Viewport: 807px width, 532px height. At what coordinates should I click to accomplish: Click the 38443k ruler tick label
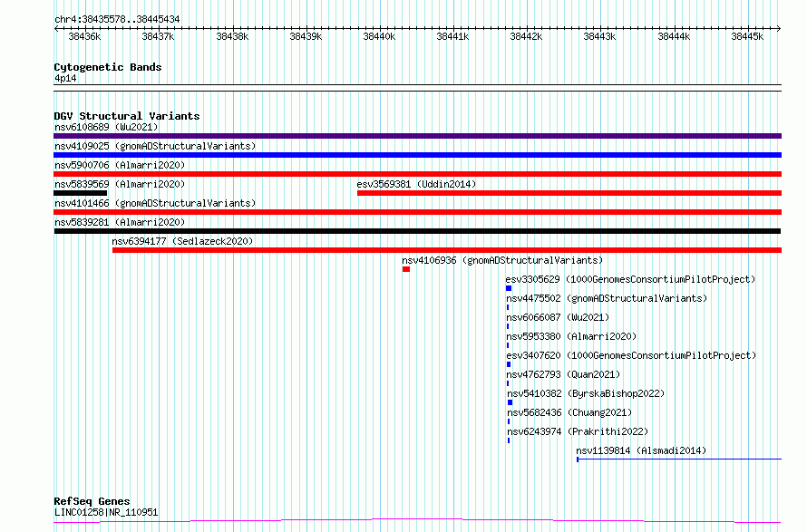tap(599, 36)
